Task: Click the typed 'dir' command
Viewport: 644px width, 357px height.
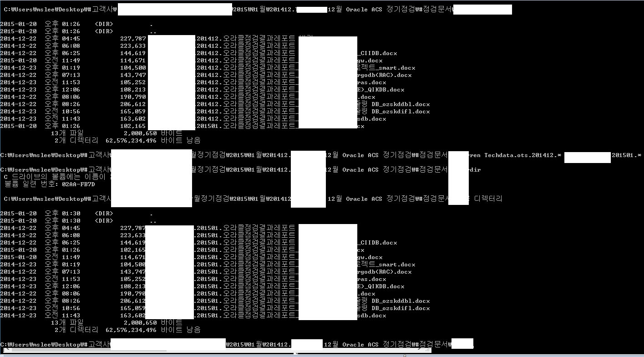Action: 475,170
